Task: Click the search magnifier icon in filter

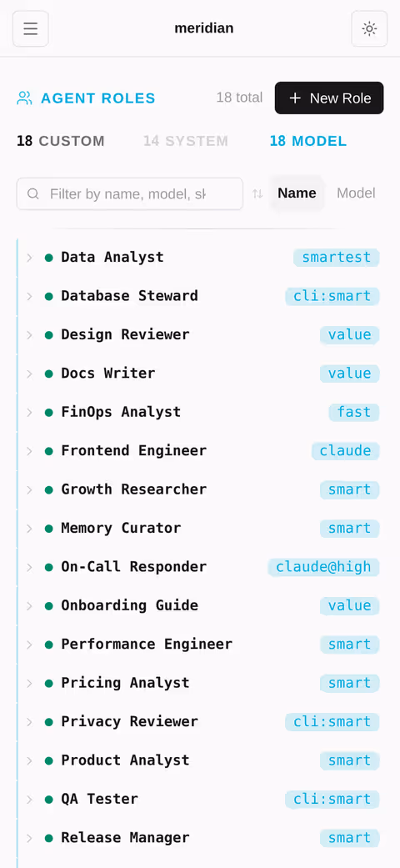Action: click(x=33, y=193)
